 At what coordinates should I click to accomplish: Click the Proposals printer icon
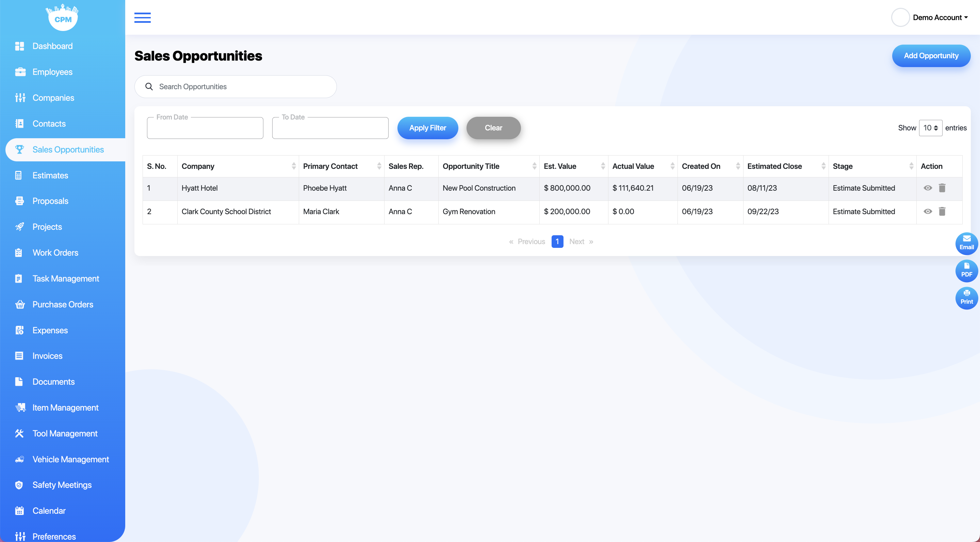tap(19, 201)
